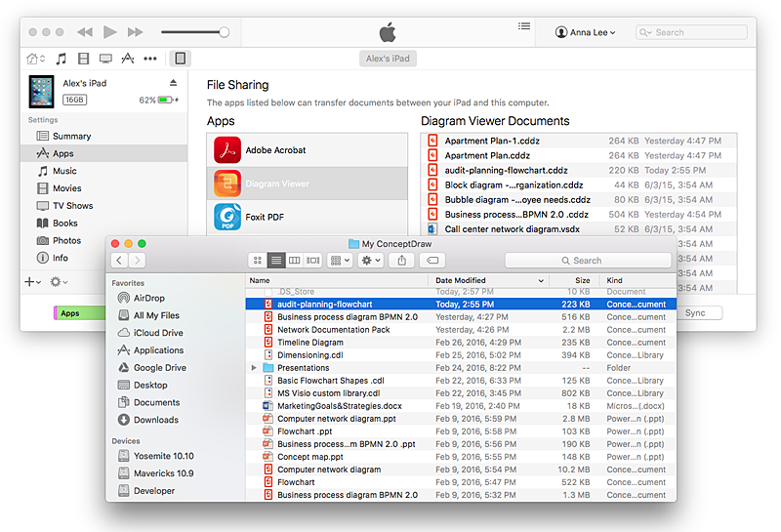
Task: Open the Finder action gear dropdown
Action: [371, 260]
